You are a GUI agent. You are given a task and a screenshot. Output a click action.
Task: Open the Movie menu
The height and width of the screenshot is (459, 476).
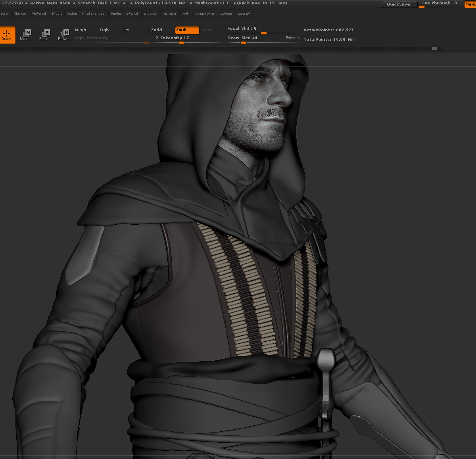pyautogui.click(x=57, y=13)
